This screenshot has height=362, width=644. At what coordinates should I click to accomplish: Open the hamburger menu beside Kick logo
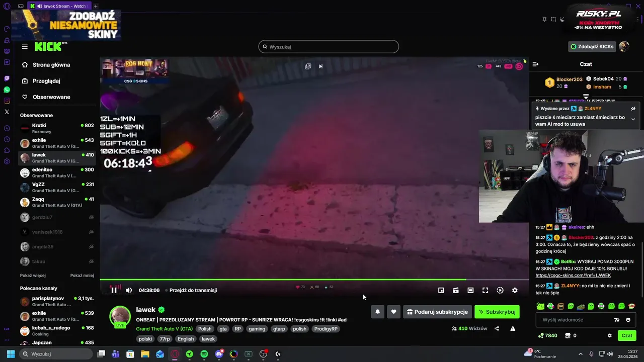coord(25,47)
